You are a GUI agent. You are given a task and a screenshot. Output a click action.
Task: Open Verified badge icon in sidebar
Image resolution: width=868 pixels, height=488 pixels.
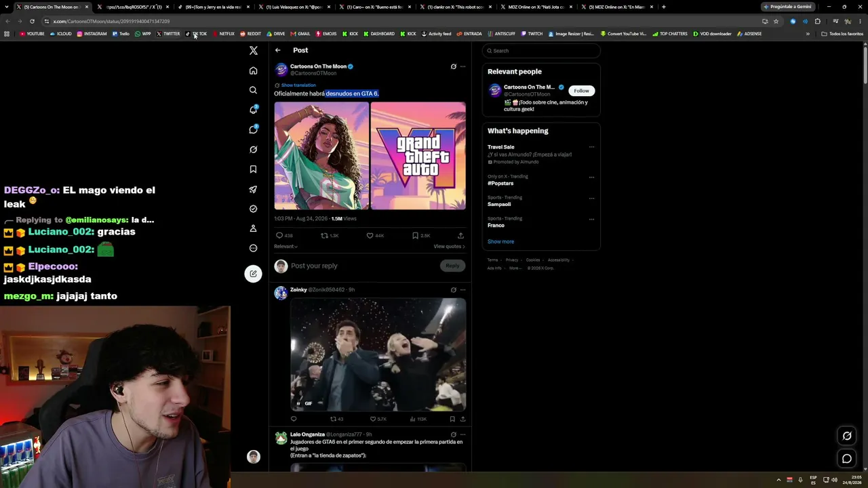click(x=253, y=209)
